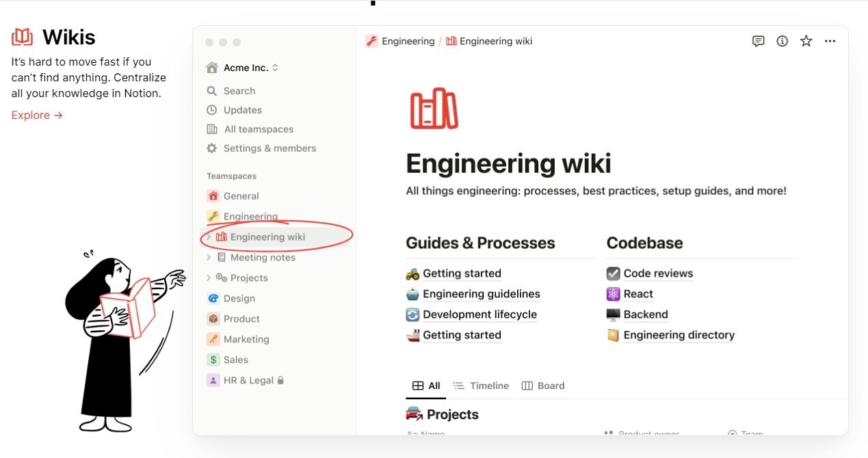Open the Code reviews checkbox page
This screenshot has width=868, height=458.
[657, 273]
